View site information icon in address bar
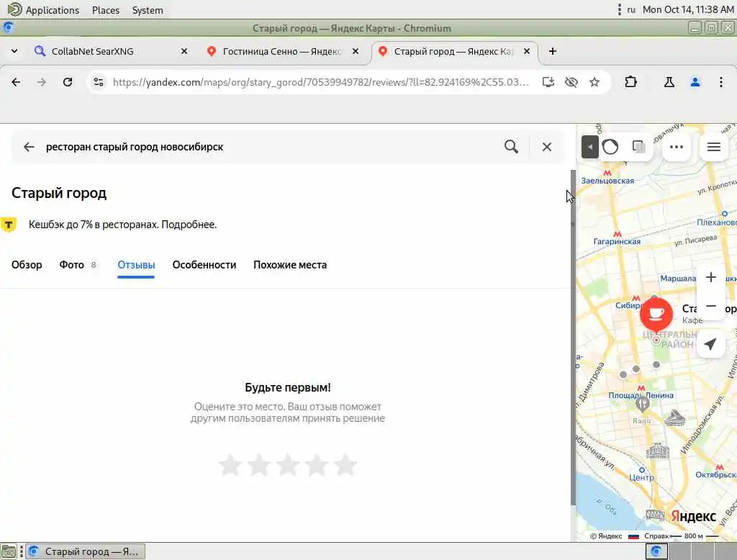This screenshot has width=737, height=560. 98,82
